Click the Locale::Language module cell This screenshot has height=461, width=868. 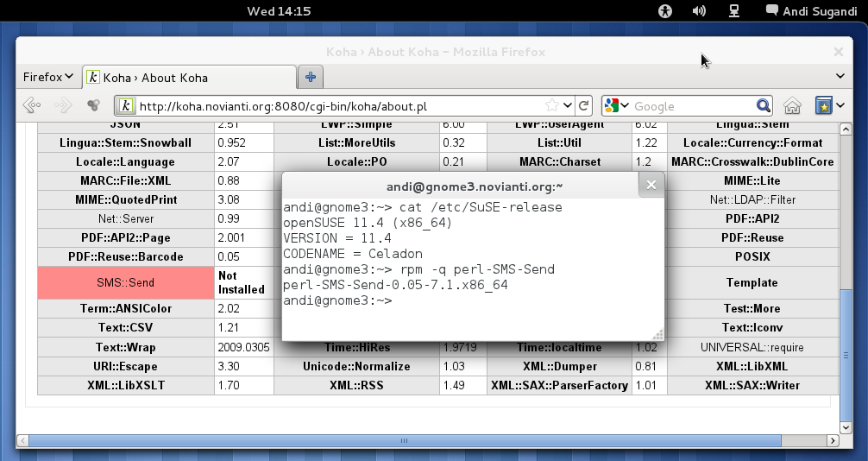pos(126,161)
